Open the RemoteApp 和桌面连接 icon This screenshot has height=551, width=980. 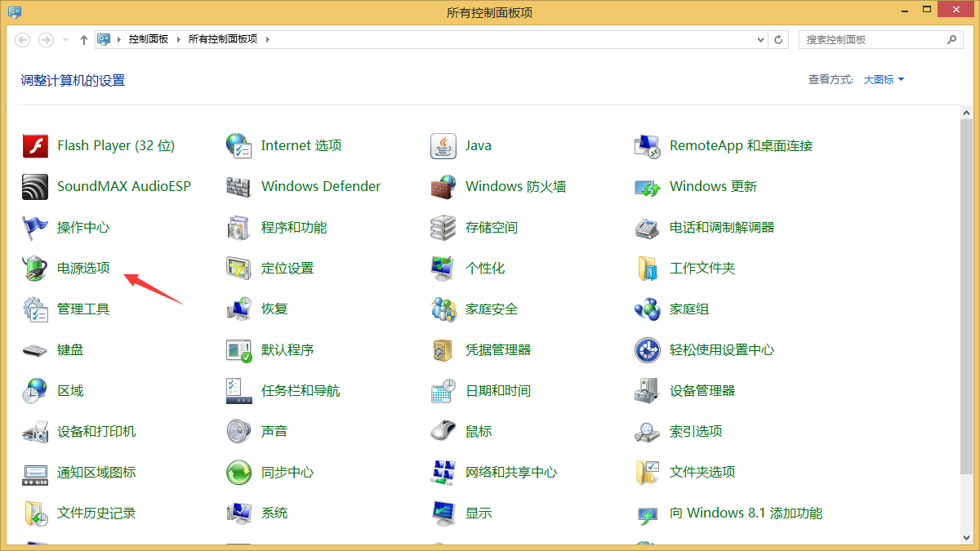(x=647, y=146)
